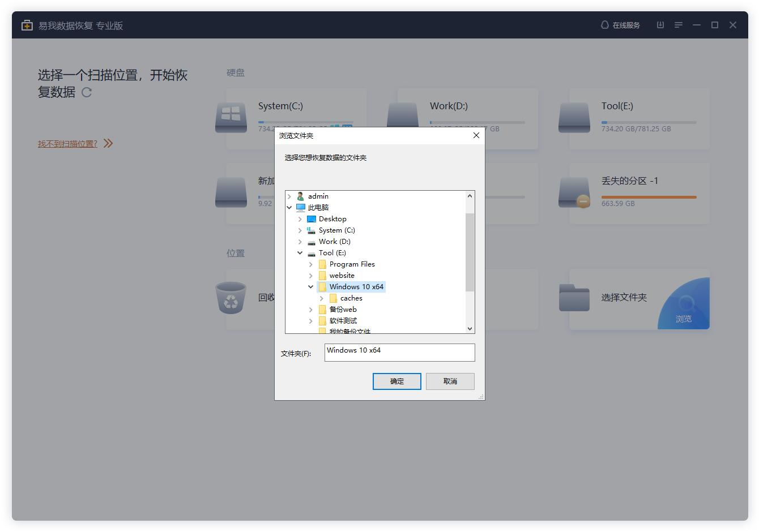Collapse the Windows 10 x64 folder
This screenshot has width=759, height=532.
pyautogui.click(x=311, y=287)
